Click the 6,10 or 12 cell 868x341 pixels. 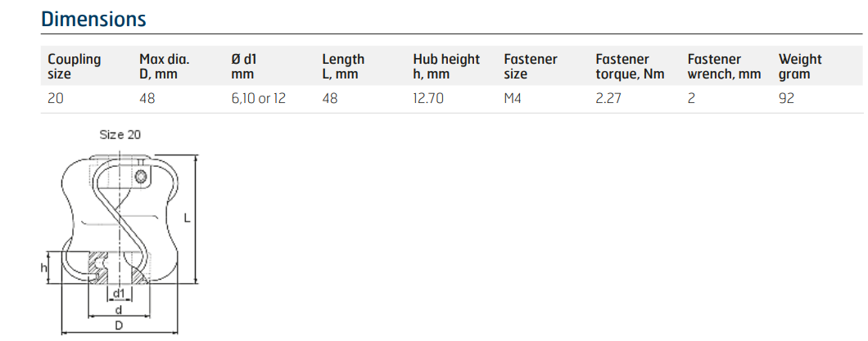click(258, 98)
